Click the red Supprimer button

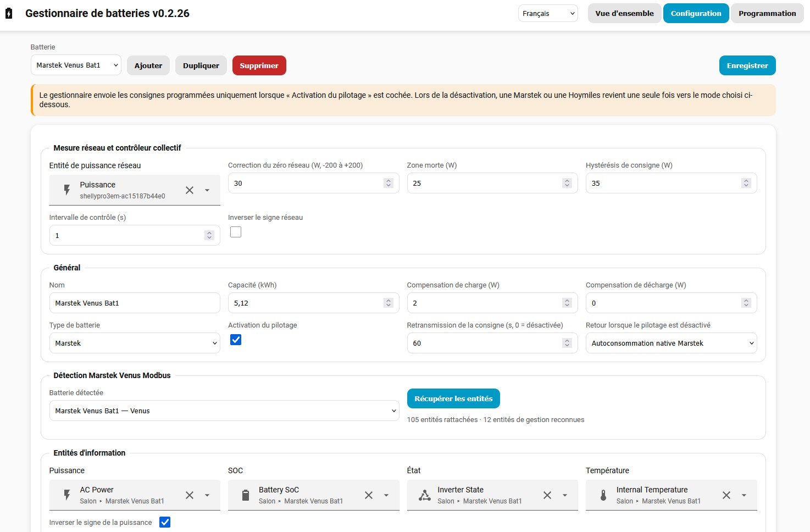coord(259,65)
